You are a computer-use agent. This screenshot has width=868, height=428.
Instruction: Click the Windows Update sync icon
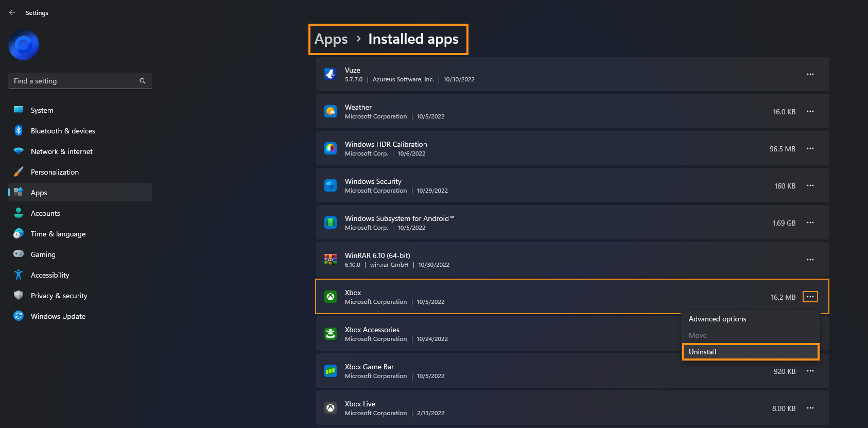pyautogui.click(x=19, y=316)
